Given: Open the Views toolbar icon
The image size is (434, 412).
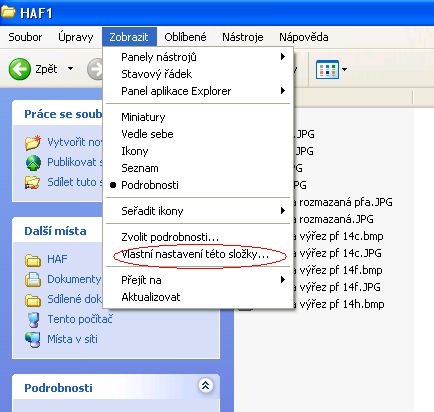Looking at the screenshot, I should [327, 69].
